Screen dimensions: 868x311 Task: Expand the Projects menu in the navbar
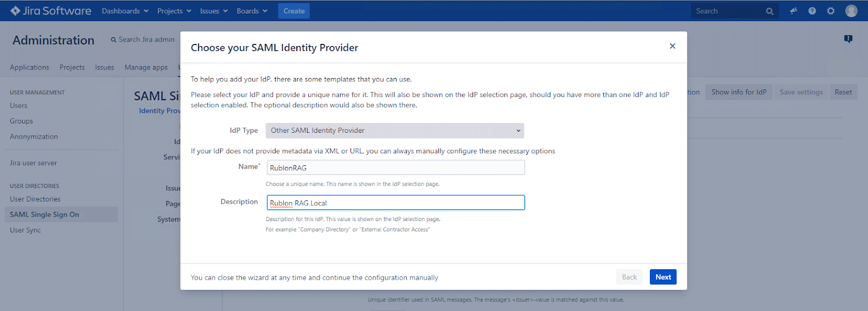174,11
